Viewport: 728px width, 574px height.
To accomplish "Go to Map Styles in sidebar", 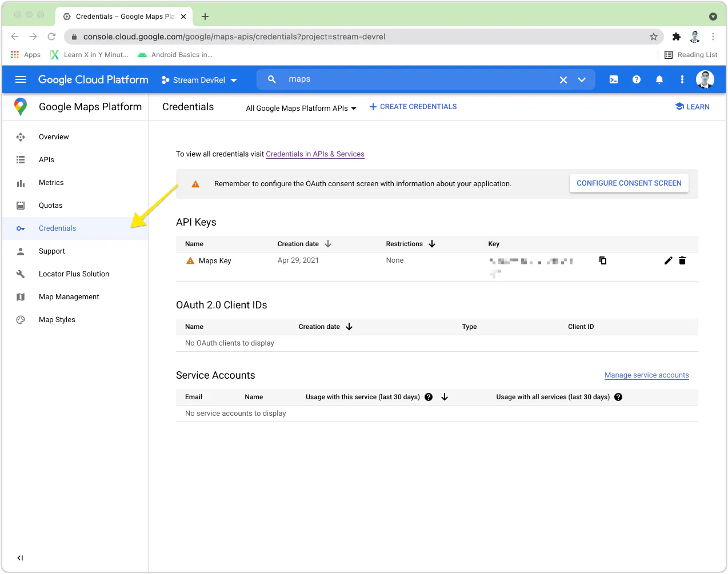I will point(57,320).
